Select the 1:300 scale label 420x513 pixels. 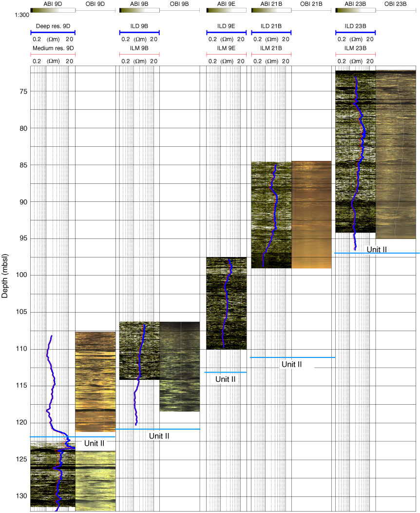[9, 15]
